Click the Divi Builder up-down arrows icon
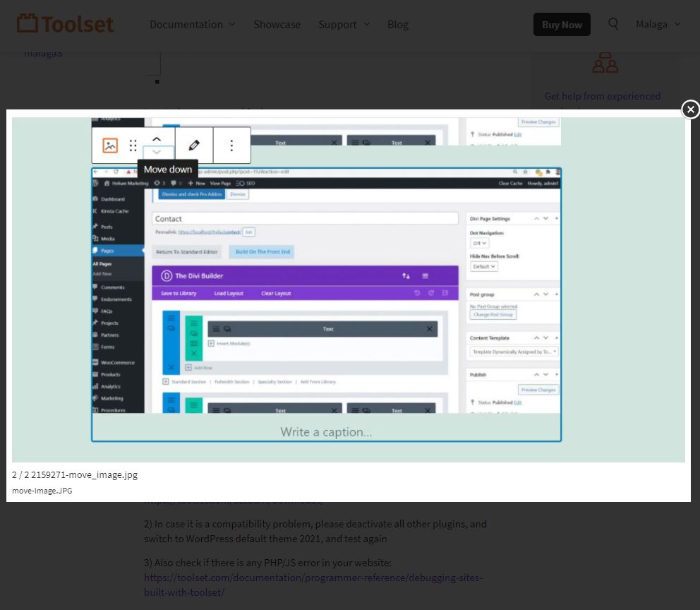 [406, 276]
